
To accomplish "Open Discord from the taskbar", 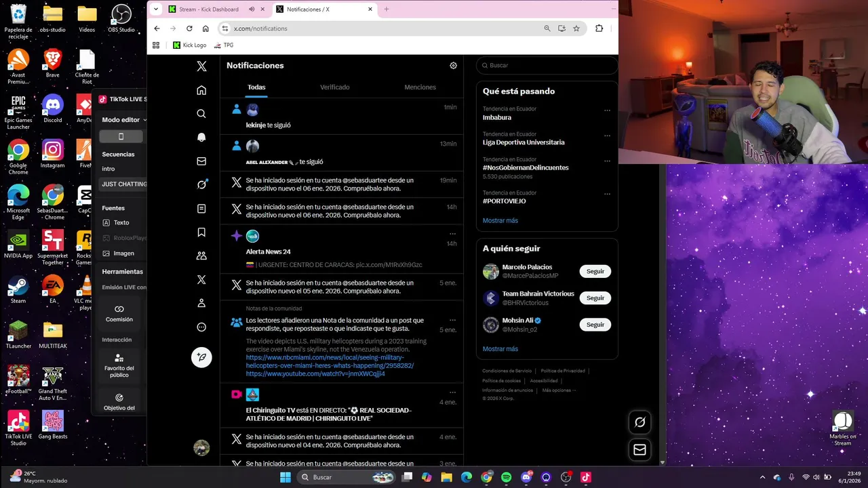I will point(526,477).
